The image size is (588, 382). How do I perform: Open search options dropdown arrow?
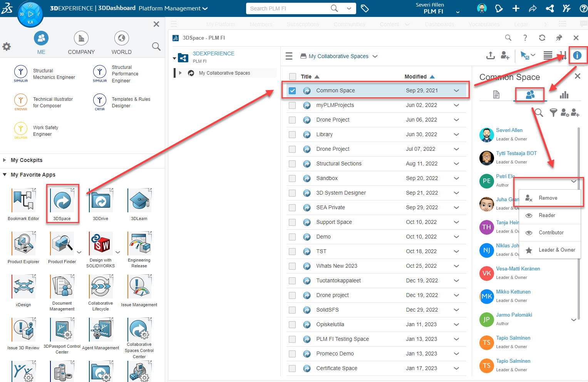349,8
